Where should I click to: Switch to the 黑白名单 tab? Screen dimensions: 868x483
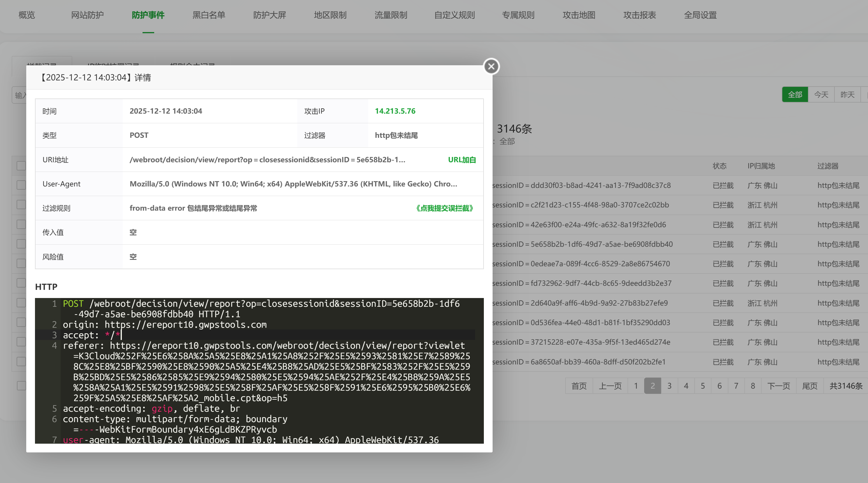pyautogui.click(x=209, y=15)
